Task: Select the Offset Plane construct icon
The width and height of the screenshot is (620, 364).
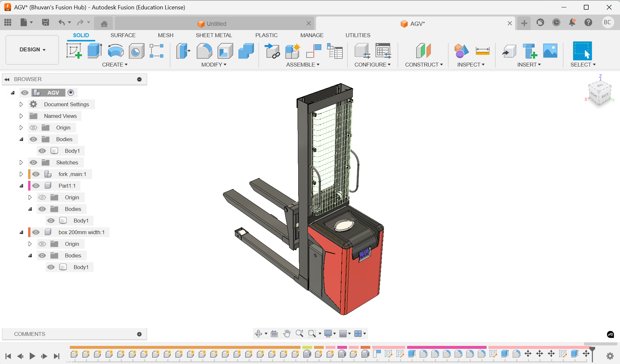Action: (424, 51)
